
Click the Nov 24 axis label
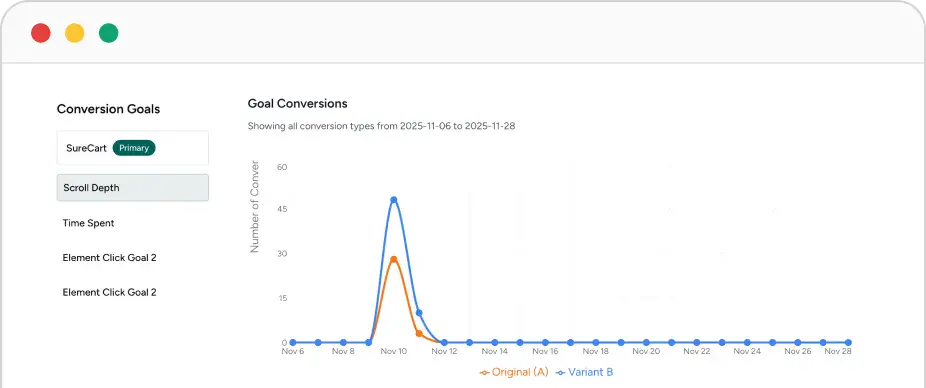pyautogui.click(x=747, y=351)
